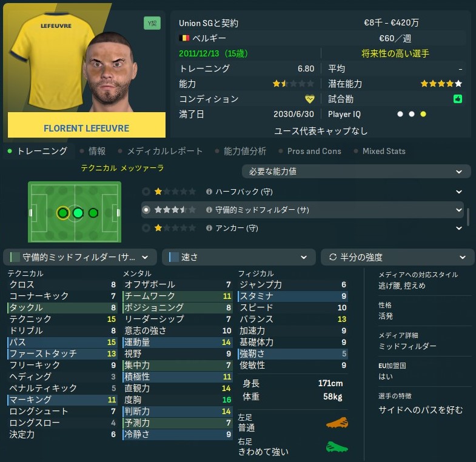Viewport: 476px width, 462px height.
Task: Click the Y契 youth contract badge
Action: pos(152,24)
